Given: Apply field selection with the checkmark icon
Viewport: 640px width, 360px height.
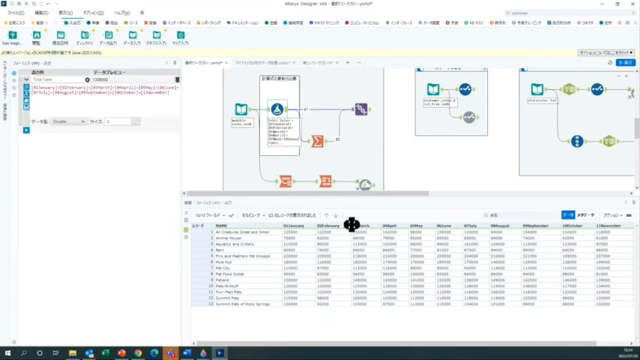Looking at the screenshot, I should [x=231, y=215].
